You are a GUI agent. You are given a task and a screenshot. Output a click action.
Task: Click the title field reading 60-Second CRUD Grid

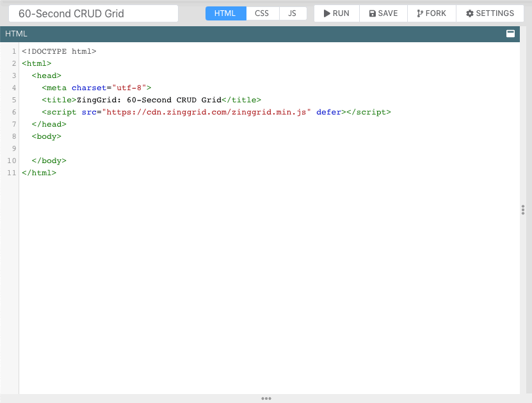[93, 13]
